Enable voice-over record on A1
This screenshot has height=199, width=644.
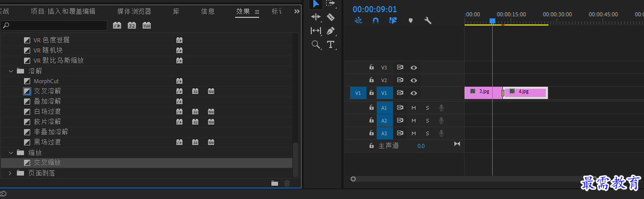tap(441, 108)
